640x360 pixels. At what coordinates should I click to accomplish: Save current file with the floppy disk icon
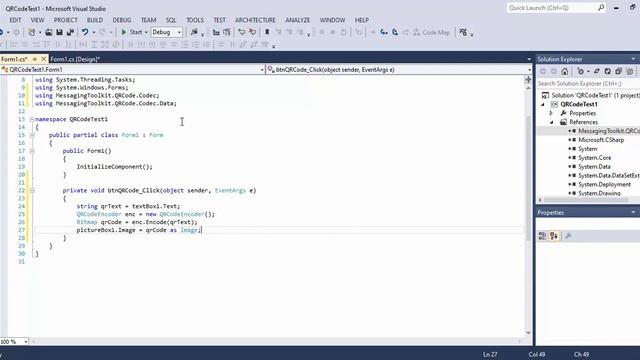pos(59,32)
